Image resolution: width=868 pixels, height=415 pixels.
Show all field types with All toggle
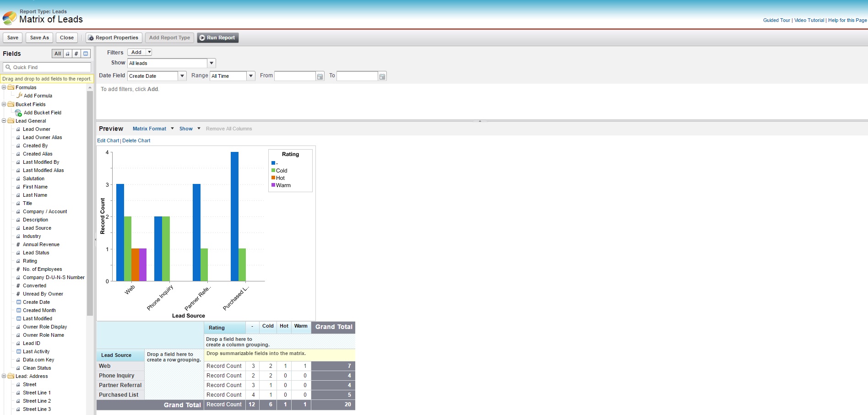58,54
